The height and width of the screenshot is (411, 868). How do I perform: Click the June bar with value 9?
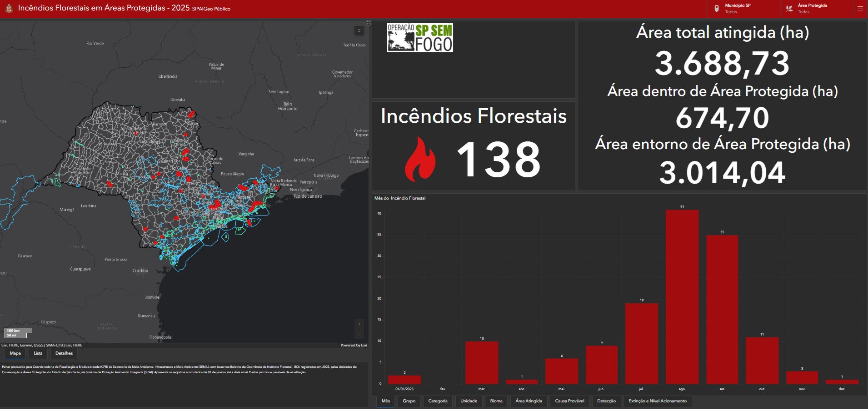click(602, 365)
